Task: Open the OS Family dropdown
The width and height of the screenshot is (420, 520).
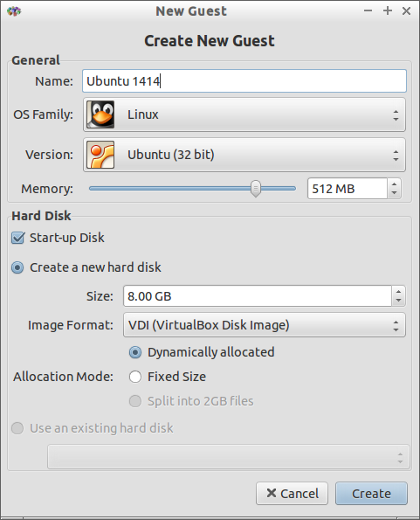Action: point(244,114)
